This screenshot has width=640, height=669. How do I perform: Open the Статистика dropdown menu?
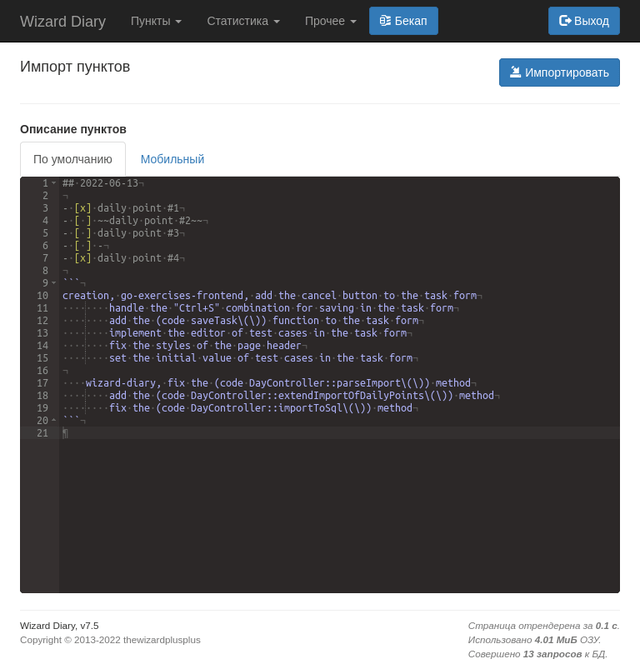point(243,21)
